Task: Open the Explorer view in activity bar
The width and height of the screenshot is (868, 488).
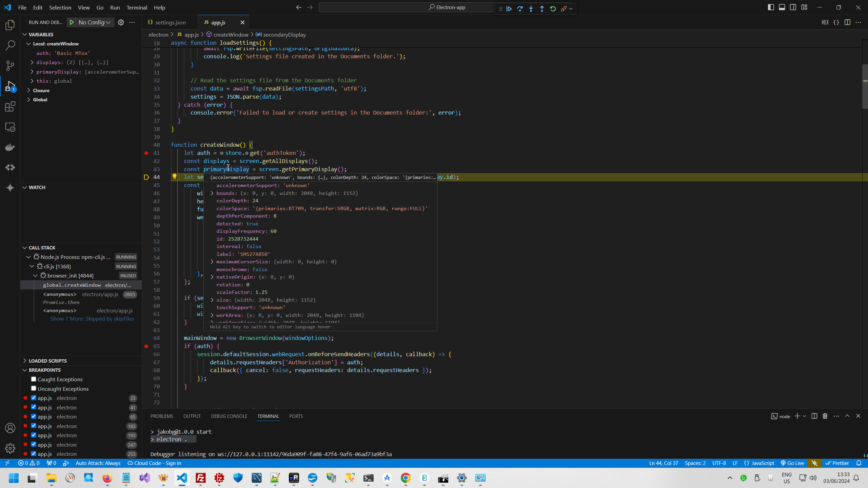Action: [10, 25]
